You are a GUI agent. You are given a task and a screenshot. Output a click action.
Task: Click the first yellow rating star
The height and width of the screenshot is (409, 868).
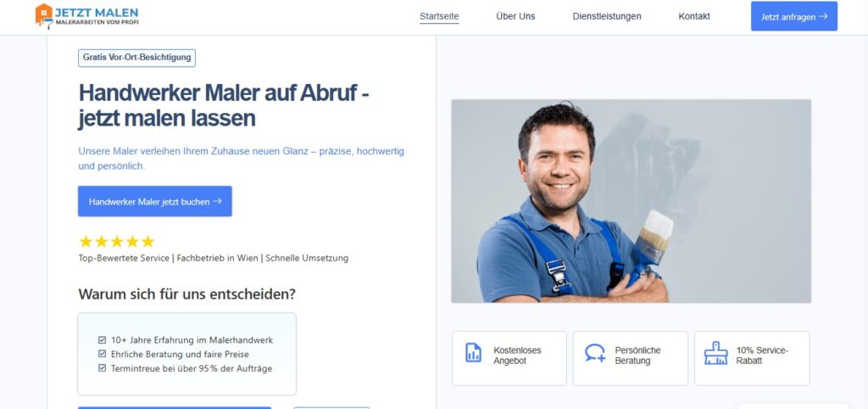pyautogui.click(x=86, y=242)
